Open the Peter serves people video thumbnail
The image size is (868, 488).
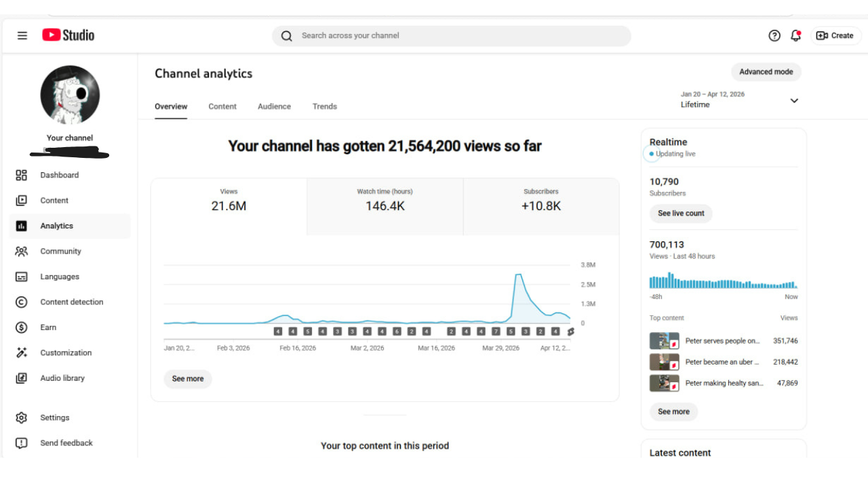(664, 340)
